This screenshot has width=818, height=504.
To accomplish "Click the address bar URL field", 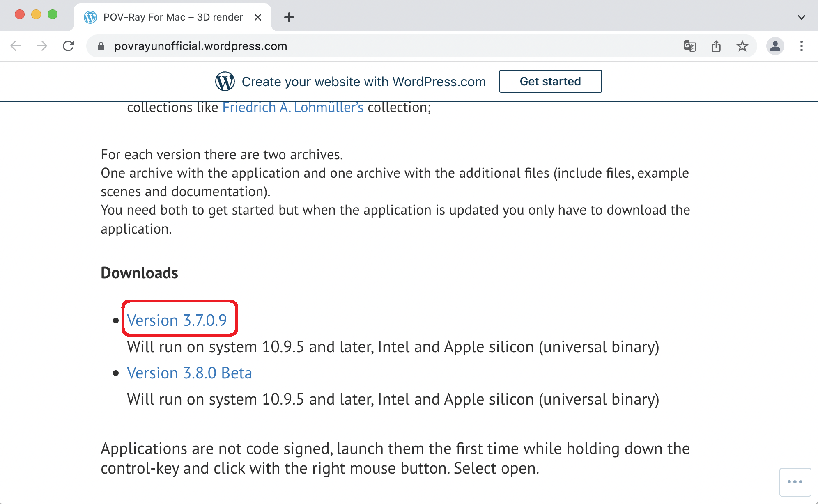I will pyautogui.click(x=370, y=46).
